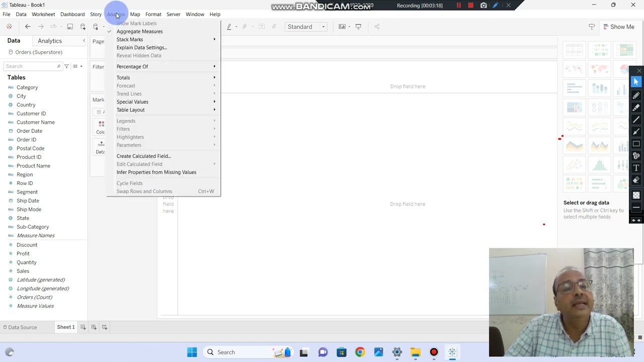Open the Show/hide cards dropdown arrow
Screen dimensions: 644x362
click(x=349, y=27)
